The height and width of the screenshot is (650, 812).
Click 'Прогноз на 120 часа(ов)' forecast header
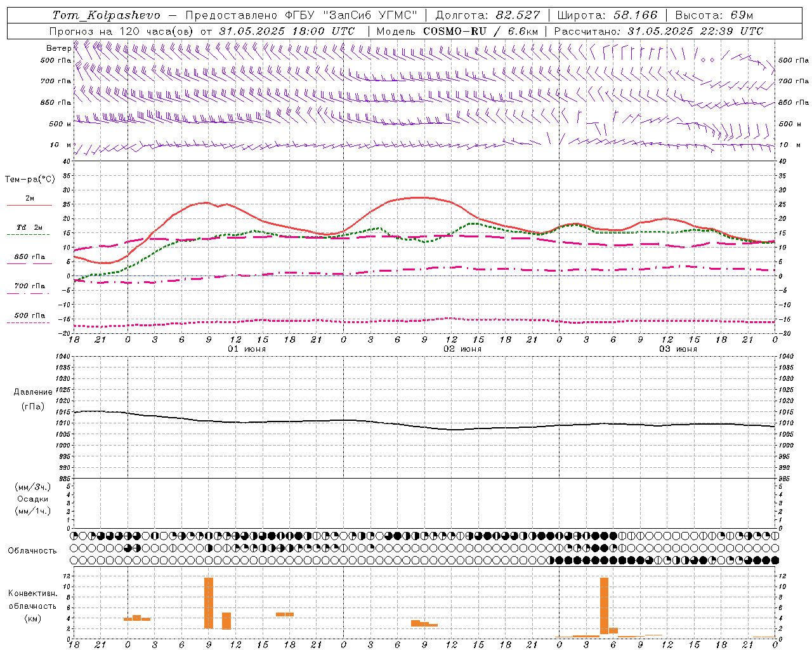pos(122,31)
